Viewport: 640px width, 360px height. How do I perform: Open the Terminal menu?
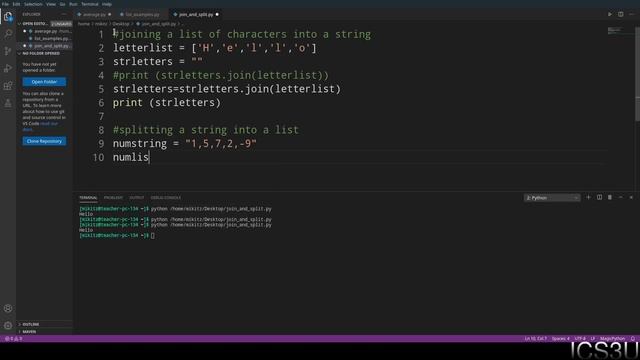[90, 4]
